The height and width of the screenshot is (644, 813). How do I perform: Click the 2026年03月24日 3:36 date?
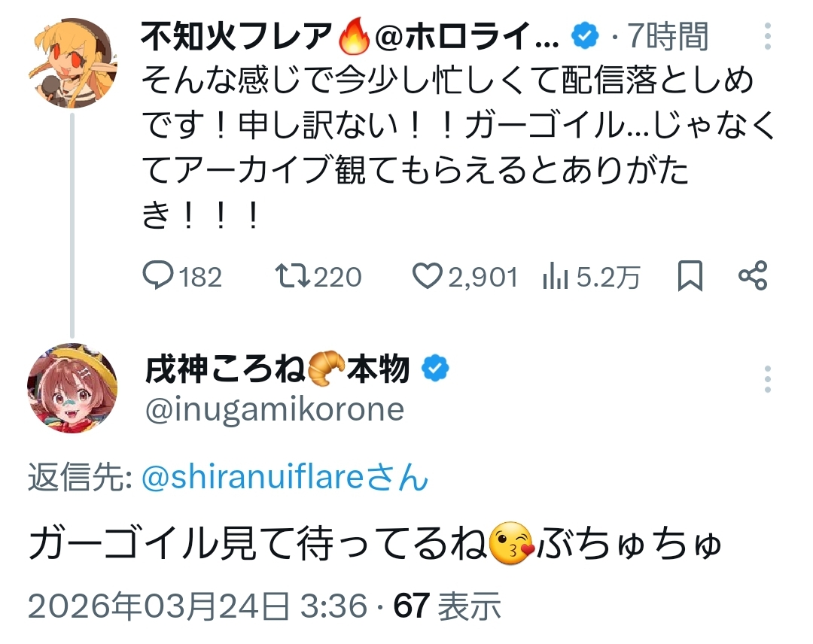[197, 606]
